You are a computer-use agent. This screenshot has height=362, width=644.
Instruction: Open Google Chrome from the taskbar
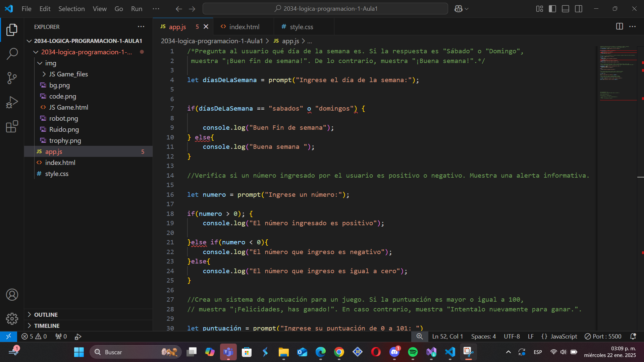coord(339,352)
